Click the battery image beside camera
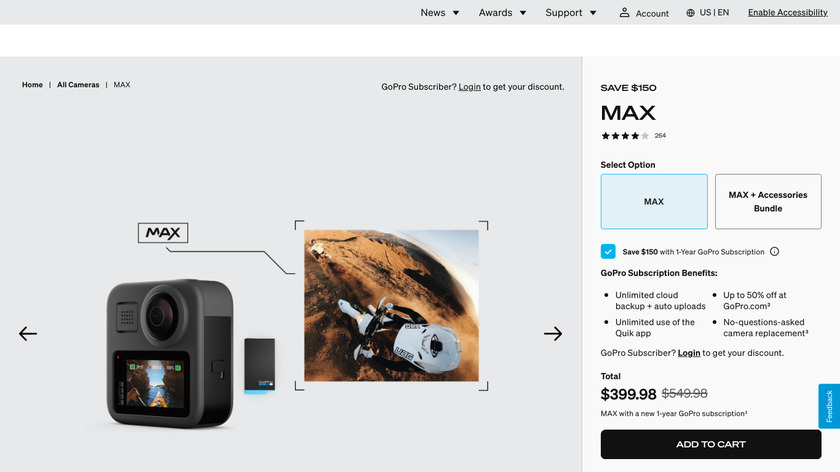This screenshot has width=840, height=472. (260, 365)
